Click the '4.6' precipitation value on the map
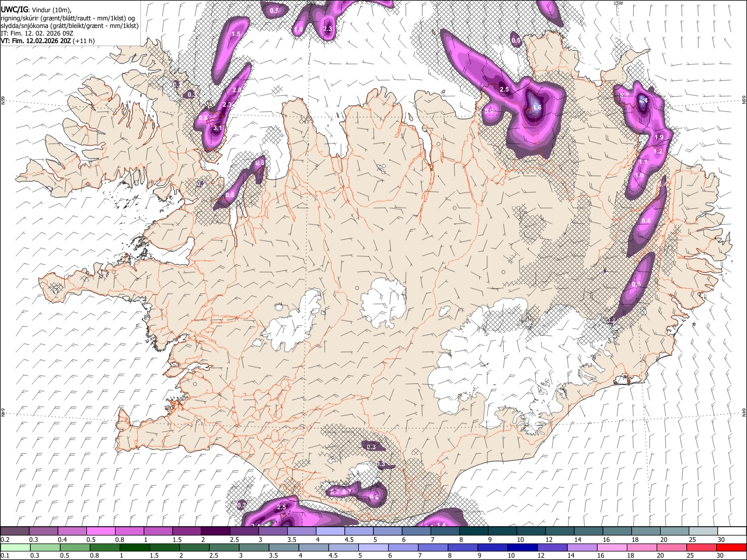747x560 pixels. [x=537, y=107]
